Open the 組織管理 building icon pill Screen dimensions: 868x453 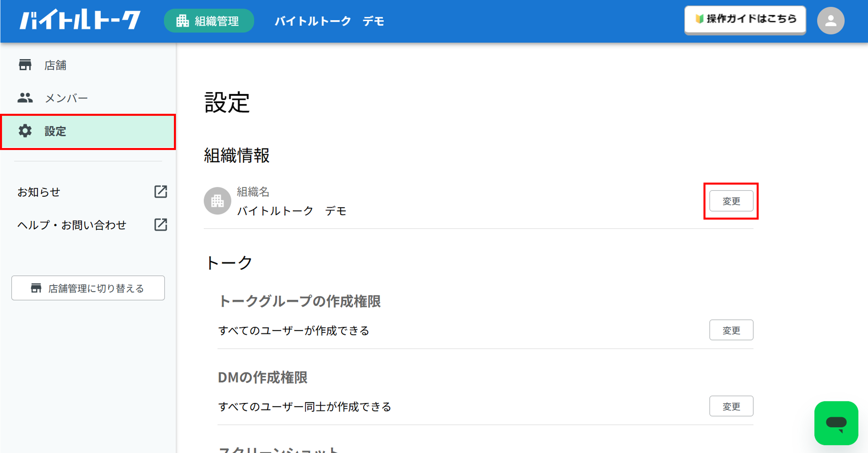pyautogui.click(x=209, y=21)
